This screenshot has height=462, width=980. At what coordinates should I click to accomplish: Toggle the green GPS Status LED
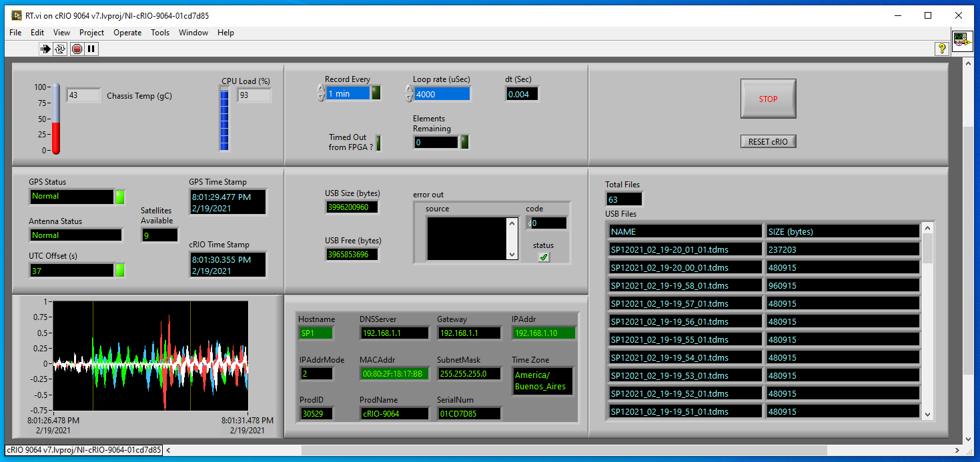tap(120, 197)
